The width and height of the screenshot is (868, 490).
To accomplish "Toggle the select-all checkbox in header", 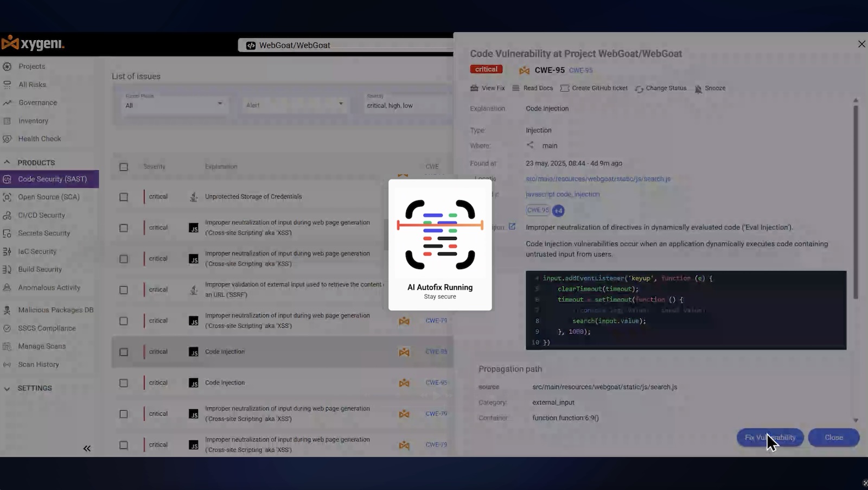I will coord(124,167).
